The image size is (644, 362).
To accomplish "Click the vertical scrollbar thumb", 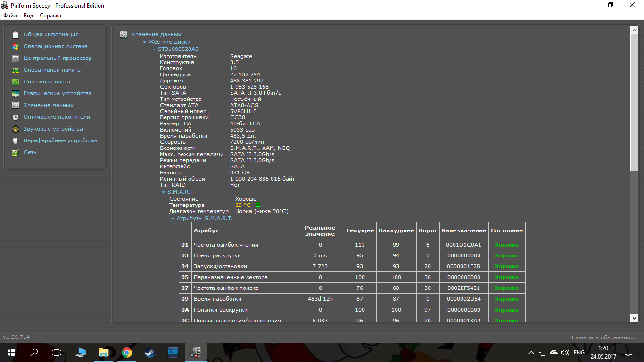I will (634, 102).
